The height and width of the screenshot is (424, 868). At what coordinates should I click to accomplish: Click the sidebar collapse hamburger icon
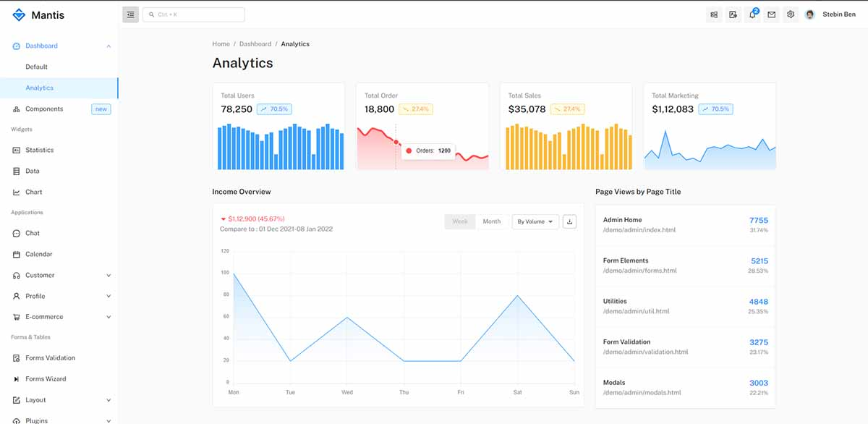[x=130, y=14]
